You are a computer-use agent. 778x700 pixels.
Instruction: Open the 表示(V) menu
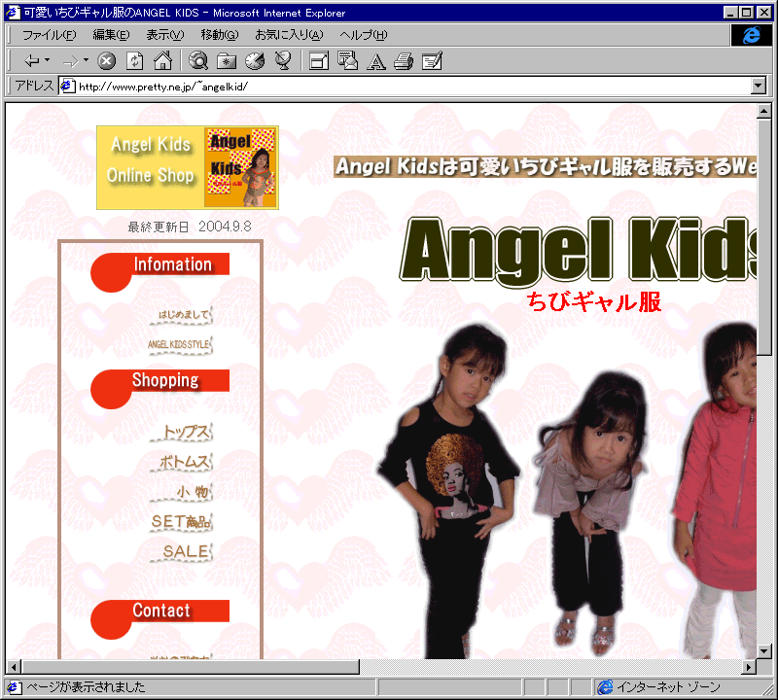click(164, 35)
